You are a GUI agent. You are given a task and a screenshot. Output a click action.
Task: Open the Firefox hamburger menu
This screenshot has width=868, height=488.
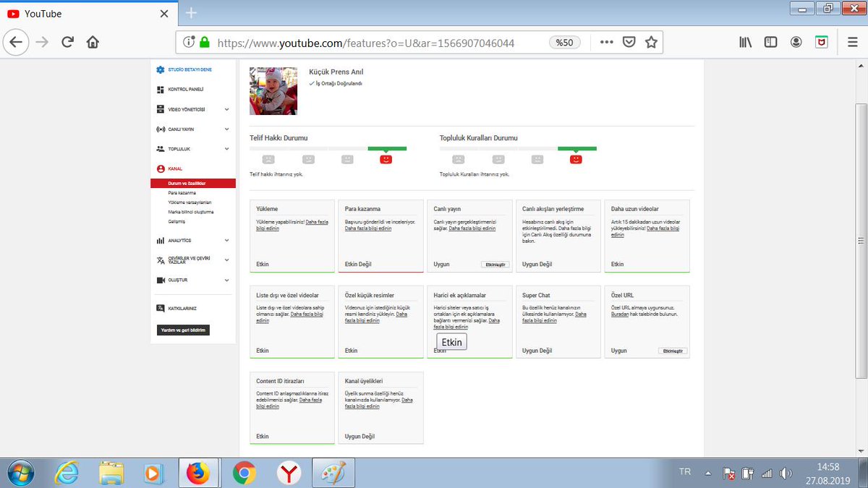853,43
